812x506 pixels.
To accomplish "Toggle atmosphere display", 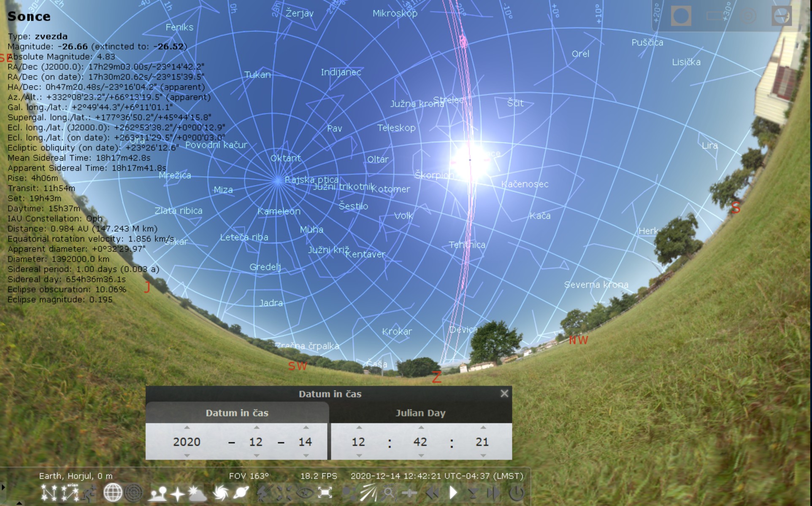I will [x=197, y=493].
